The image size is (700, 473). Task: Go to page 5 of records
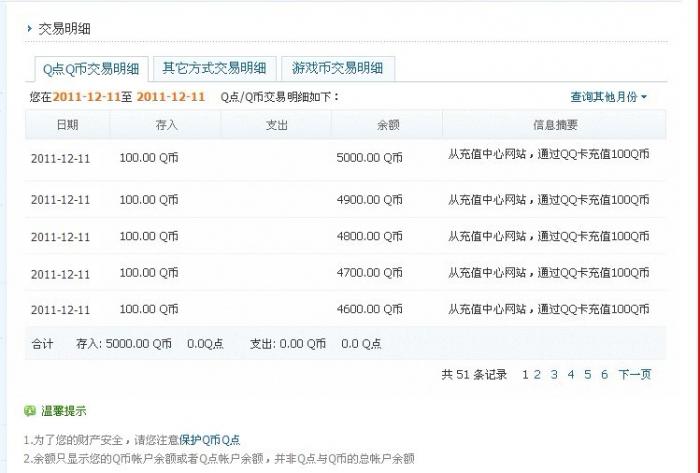pyautogui.click(x=588, y=375)
